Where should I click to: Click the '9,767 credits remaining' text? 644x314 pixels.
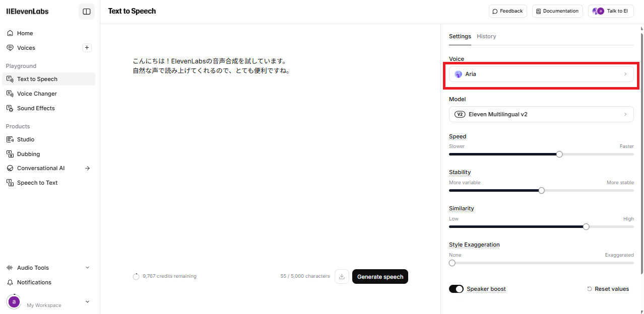(x=169, y=276)
